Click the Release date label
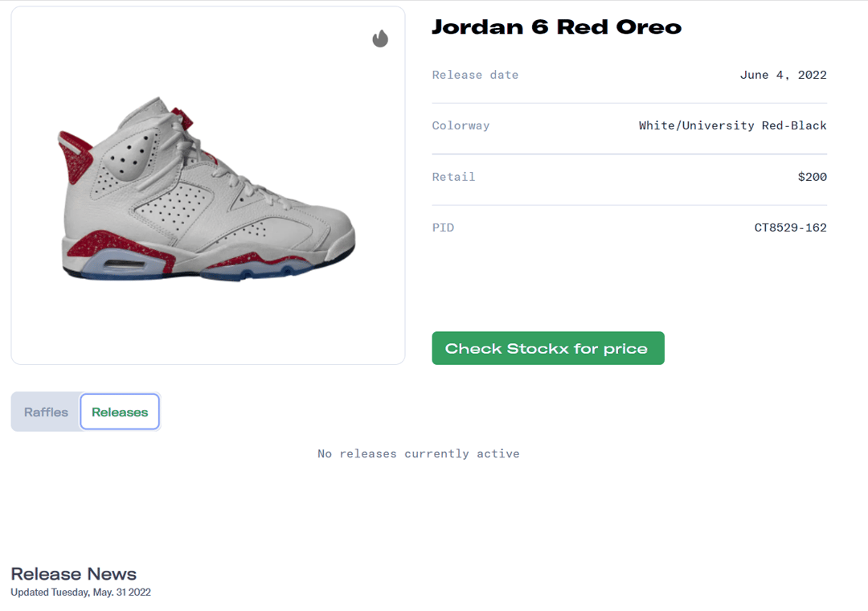The height and width of the screenshot is (611, 868). (475, 75)
